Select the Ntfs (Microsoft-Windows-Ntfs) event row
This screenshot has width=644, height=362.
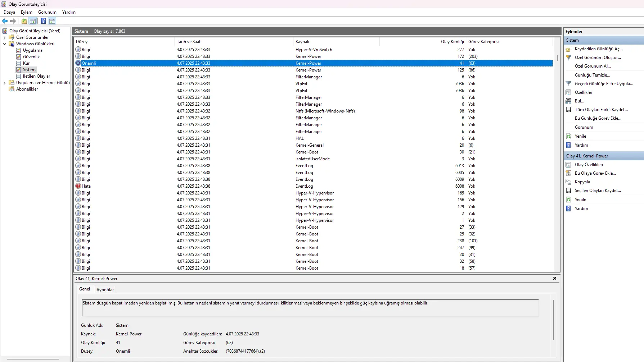tap(313, 111)
